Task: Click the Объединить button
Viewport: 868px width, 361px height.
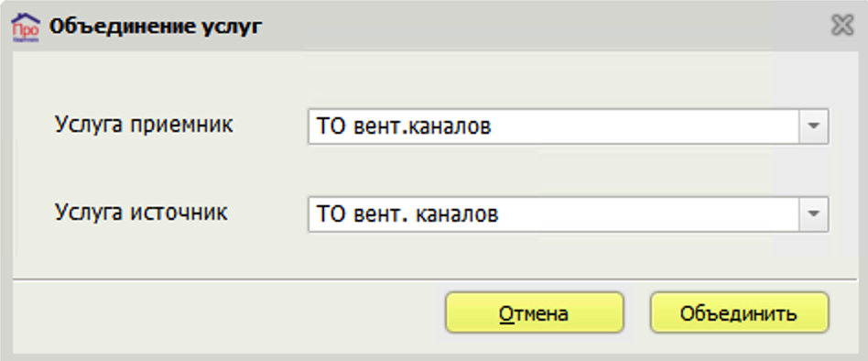Action: pos(739,312)
